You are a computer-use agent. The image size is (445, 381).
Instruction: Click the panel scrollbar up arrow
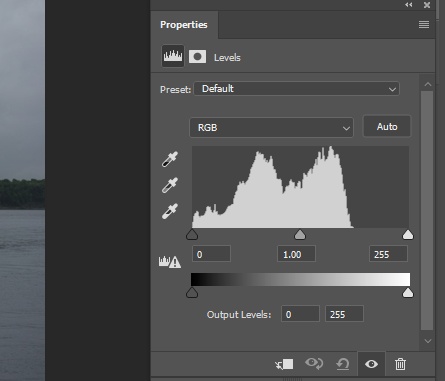pyautogui.click(x=428, y=84)
